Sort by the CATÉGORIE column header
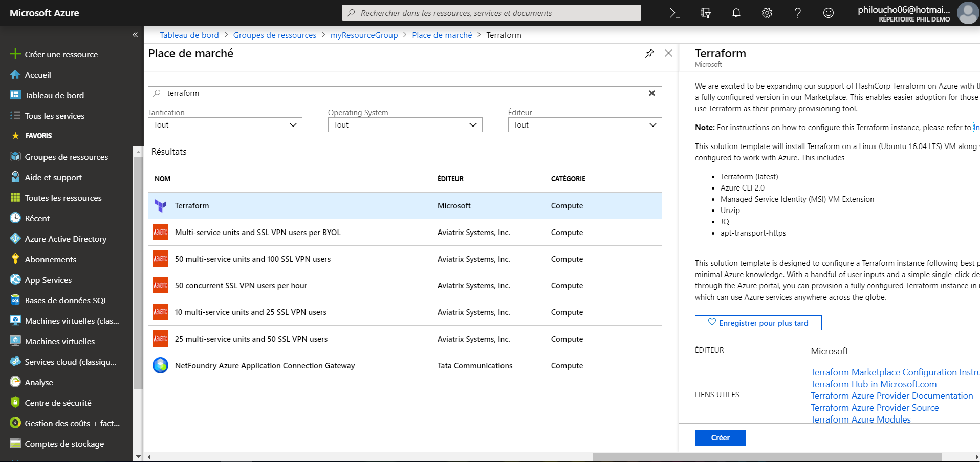Image resolution: width=980 pixels, height=462 pixels. tap(568, 179)
